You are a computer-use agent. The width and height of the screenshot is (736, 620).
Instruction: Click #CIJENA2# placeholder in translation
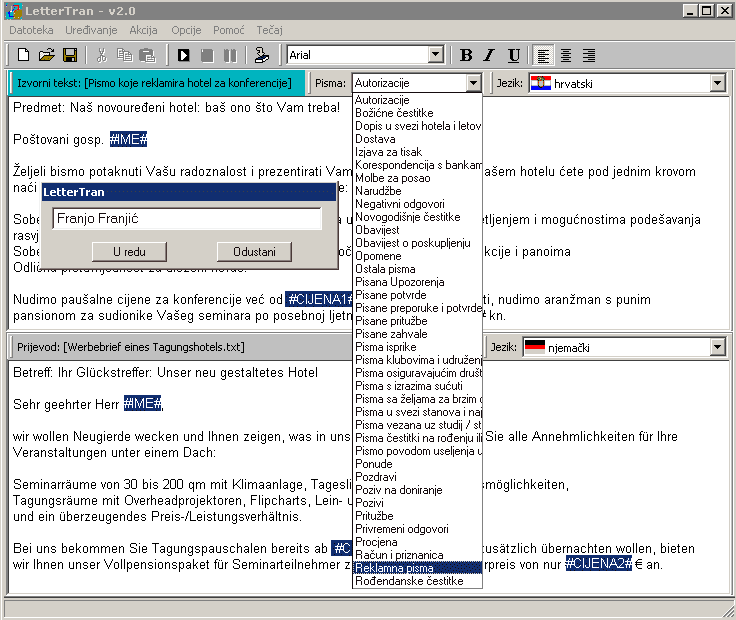point(598,564)
